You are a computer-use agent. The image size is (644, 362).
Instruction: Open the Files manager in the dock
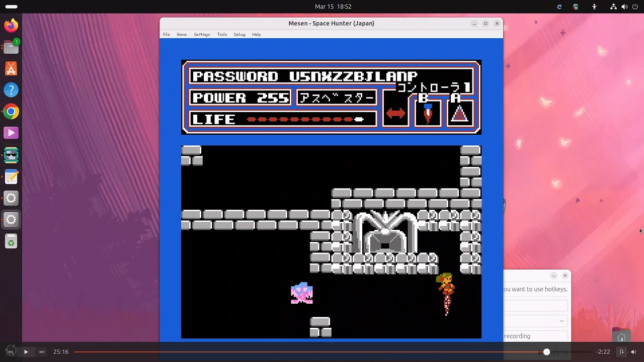pyautogui.click(x=11, y=47)
